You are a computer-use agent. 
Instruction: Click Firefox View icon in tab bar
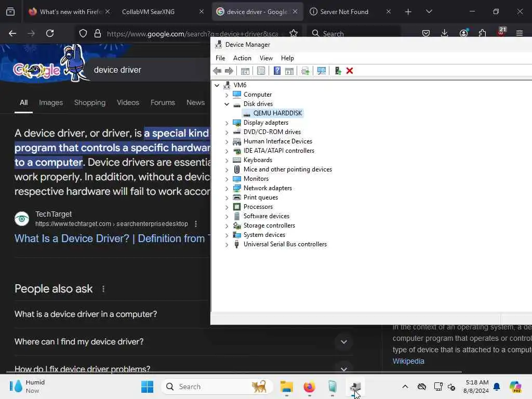[10, 11]
